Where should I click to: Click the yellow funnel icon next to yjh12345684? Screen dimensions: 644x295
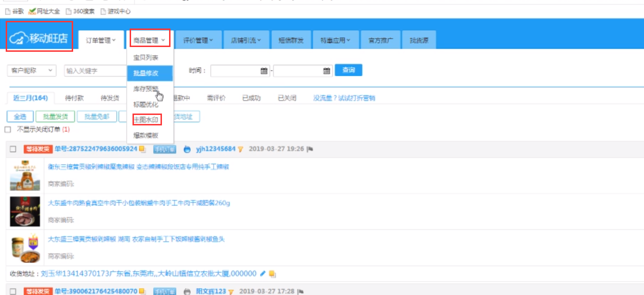pos(240,149)
